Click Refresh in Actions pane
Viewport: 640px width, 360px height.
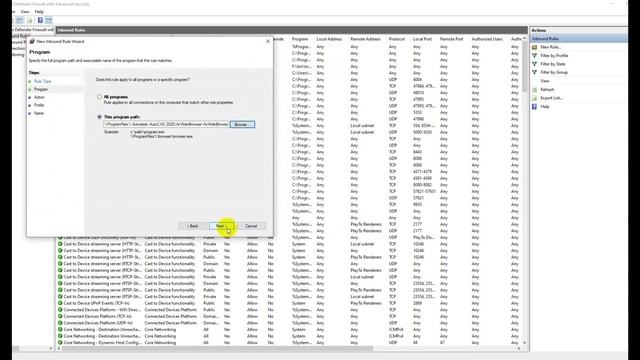click(x=547, y=89)
